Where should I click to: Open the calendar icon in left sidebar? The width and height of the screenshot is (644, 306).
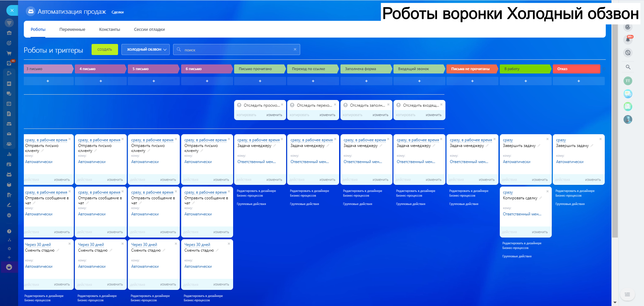point(9,104)
